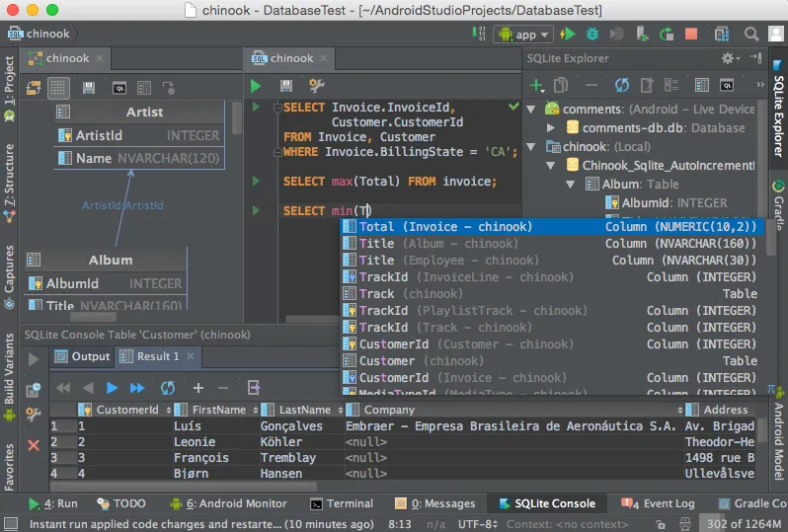The width and height of the screenshot is (788, 532).
Task: Collapse the chinook Local node
Action: (530, 147)
